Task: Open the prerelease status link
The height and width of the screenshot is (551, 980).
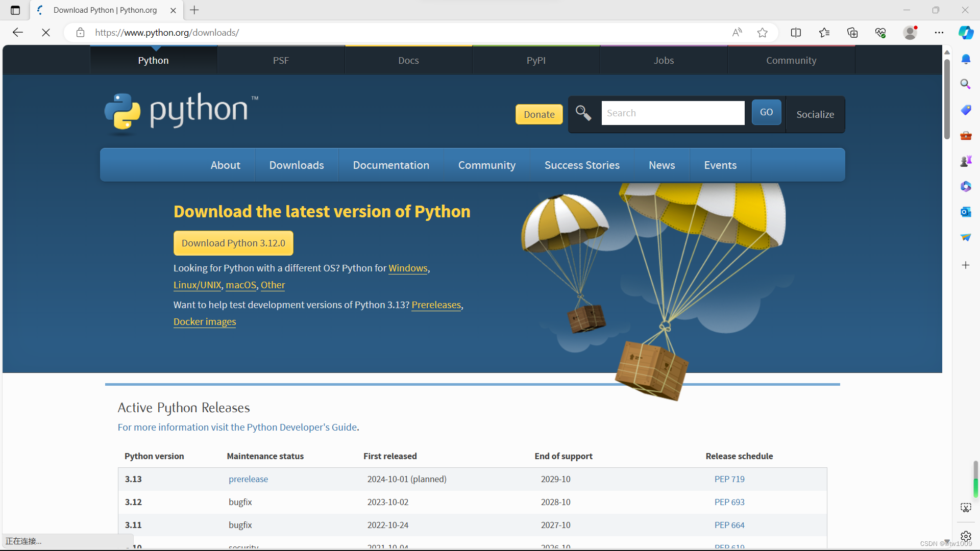Action: click(248, 479)
